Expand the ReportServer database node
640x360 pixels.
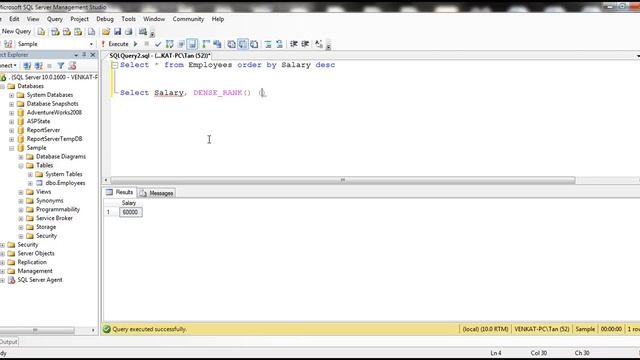coord(11,130)
